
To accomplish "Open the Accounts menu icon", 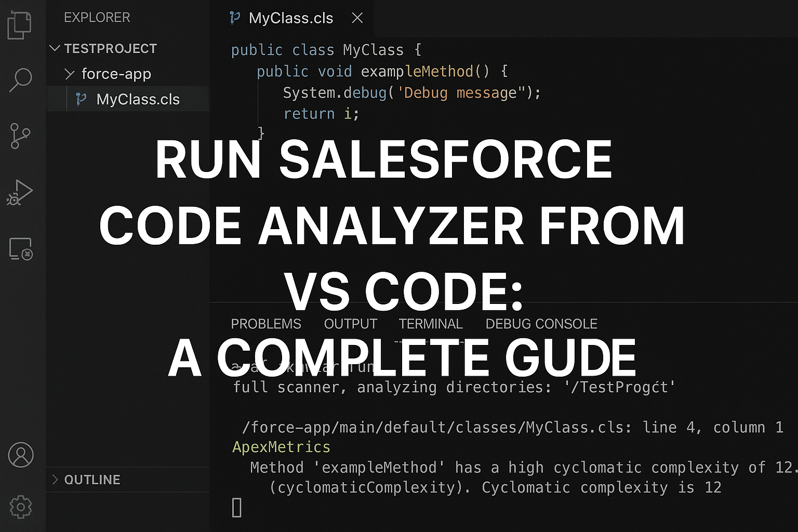I will pos(21,455).
